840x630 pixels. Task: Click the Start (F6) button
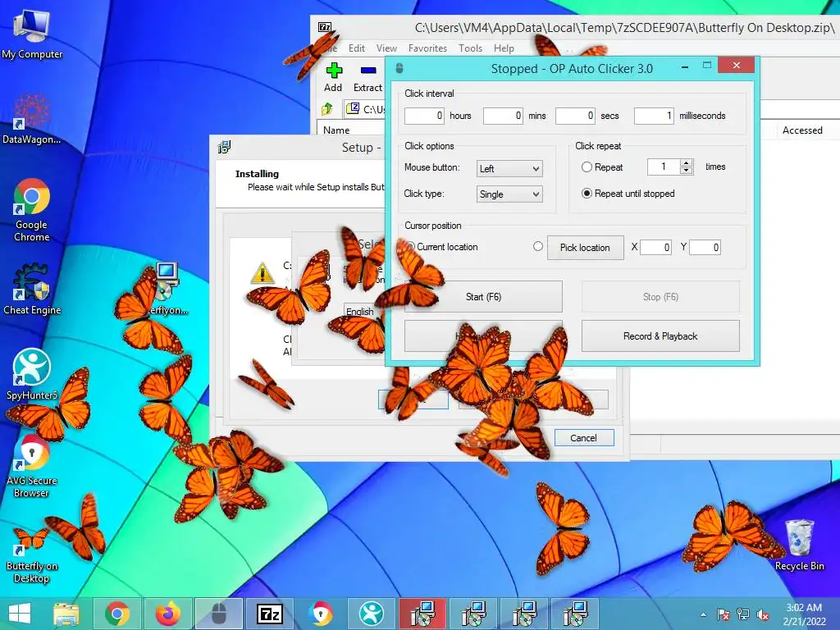point(483,296)
